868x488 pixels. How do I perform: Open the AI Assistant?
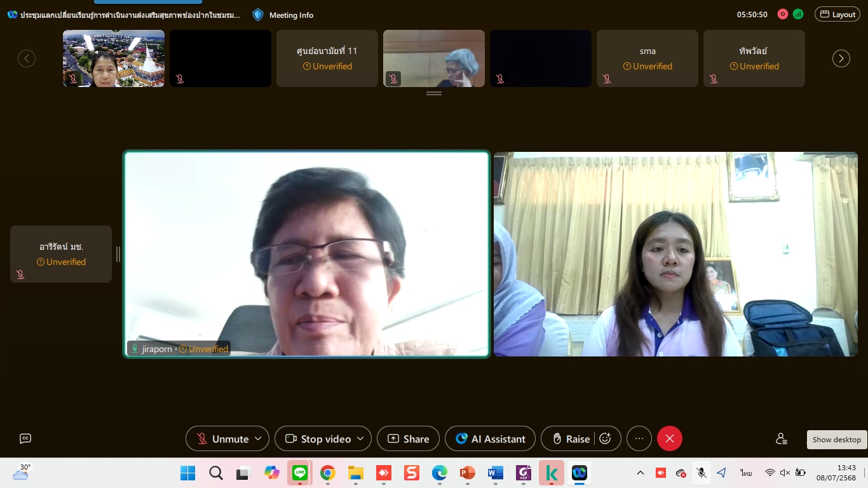pos(490,438)
